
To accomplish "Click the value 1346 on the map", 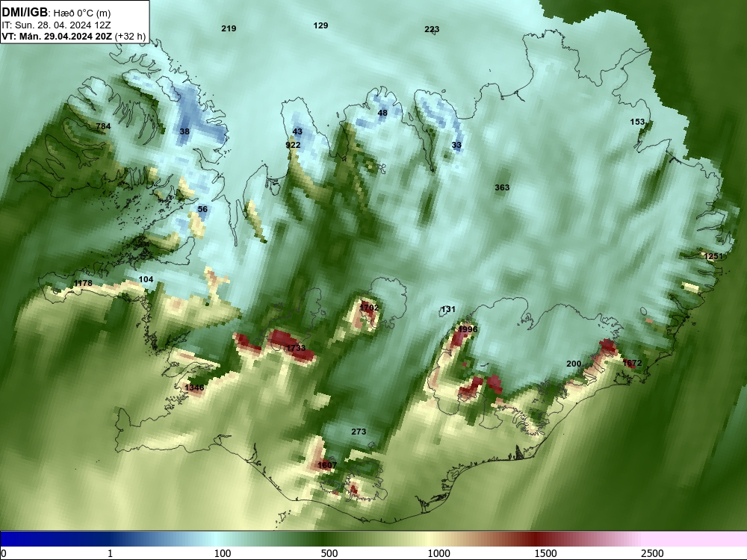I will tap(194, 388).
